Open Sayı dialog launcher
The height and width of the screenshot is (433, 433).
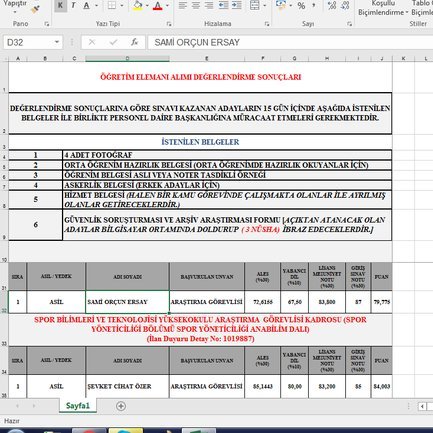point(349,24)
